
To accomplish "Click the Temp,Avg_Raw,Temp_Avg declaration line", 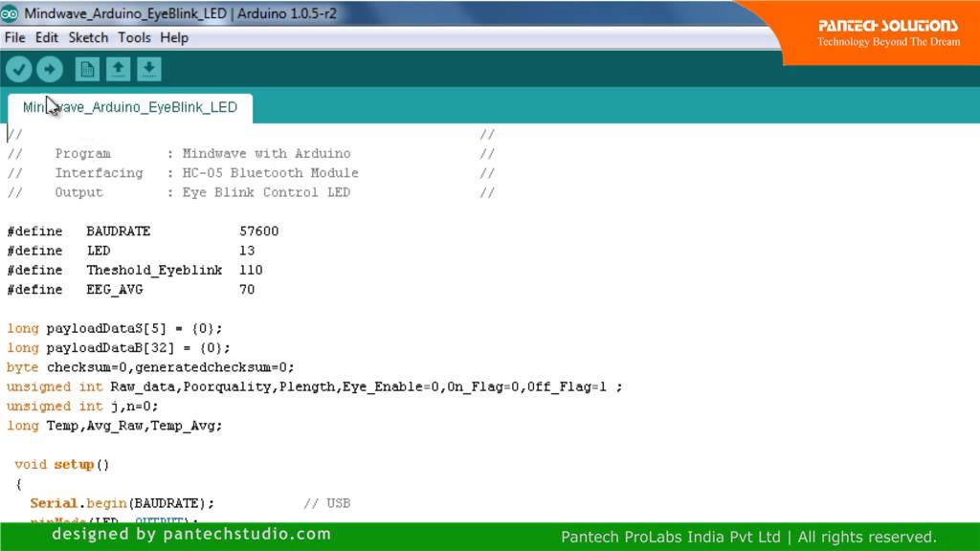I will (115, 426).
